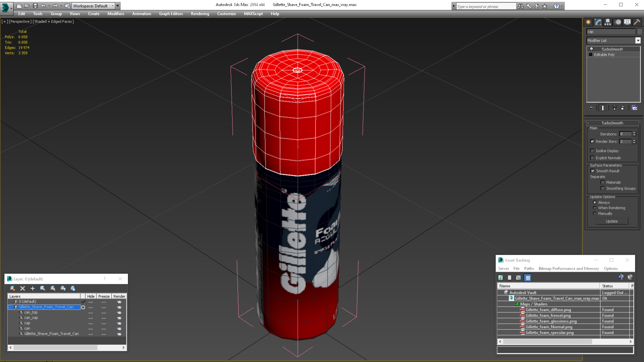The width and height of the screenshot is (644, 362).
Task: Open the Rendering menu
Action: [200, 14]
